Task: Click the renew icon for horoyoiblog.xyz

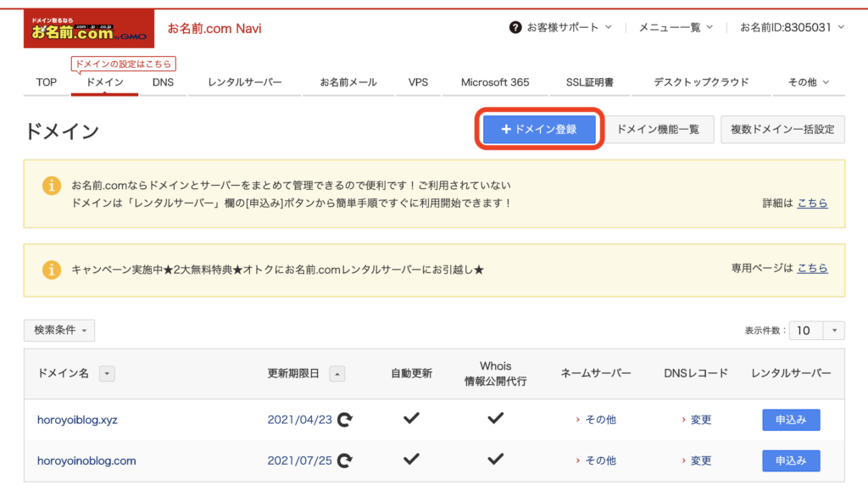Action: [345, 420]
